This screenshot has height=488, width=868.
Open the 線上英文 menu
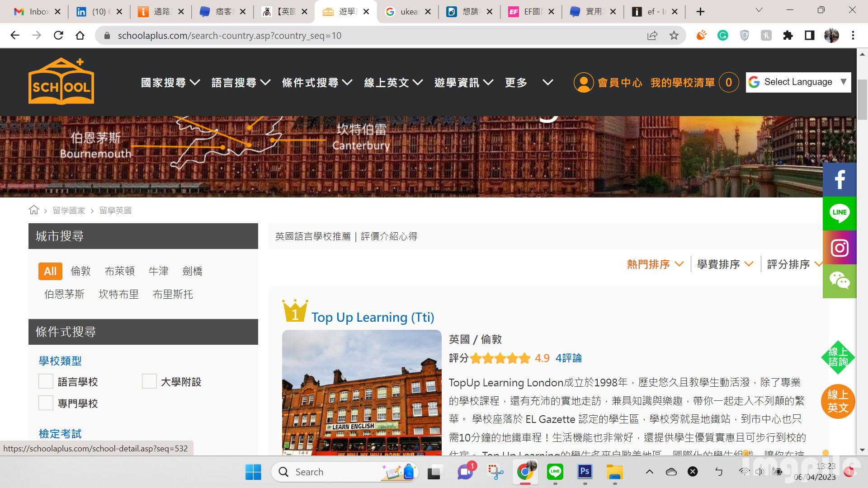(393, 83)
